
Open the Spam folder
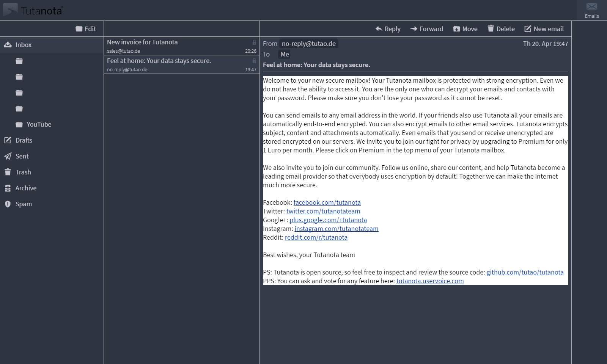[x=52, y=204]
